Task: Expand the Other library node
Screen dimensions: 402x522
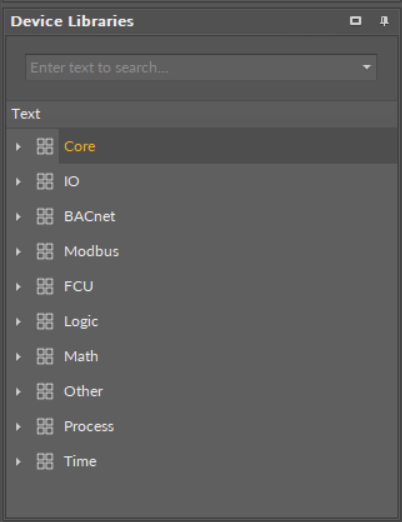Action: 18,392
